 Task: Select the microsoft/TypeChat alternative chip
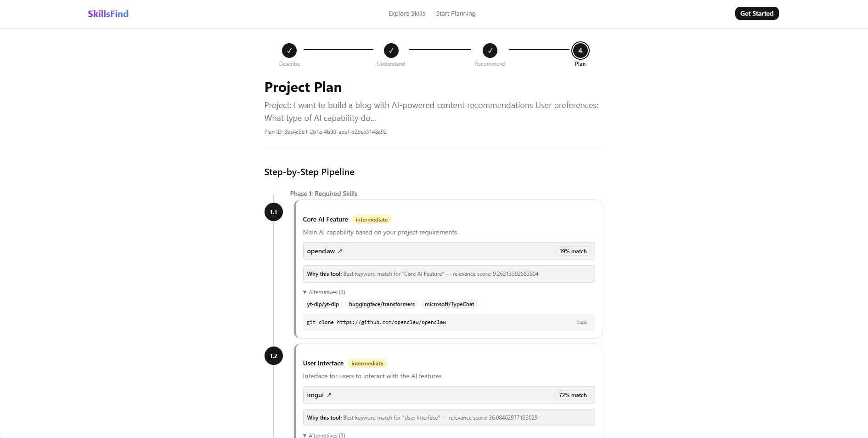click(x=449, y=304)
